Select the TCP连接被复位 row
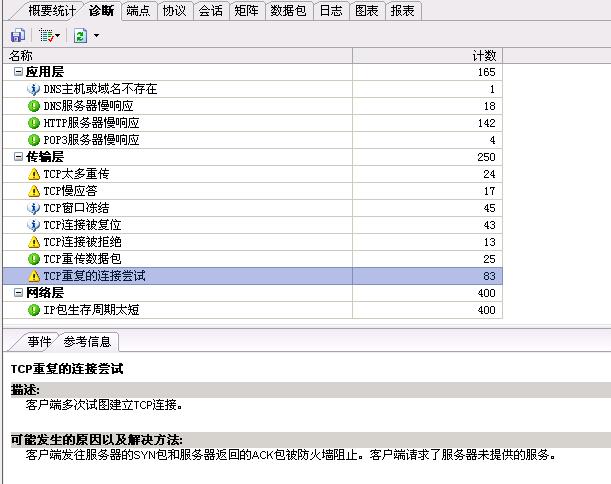The width and height of the screenshot is (611, 484). coord(253,225)
